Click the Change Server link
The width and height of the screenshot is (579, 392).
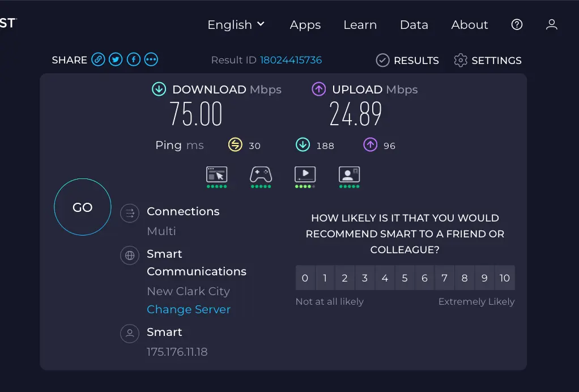click(189, 309)
